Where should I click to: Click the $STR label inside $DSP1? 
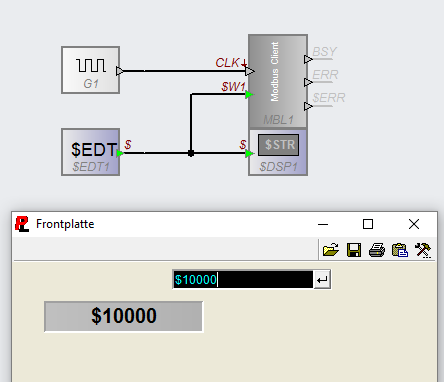click(x=279, y=145)
